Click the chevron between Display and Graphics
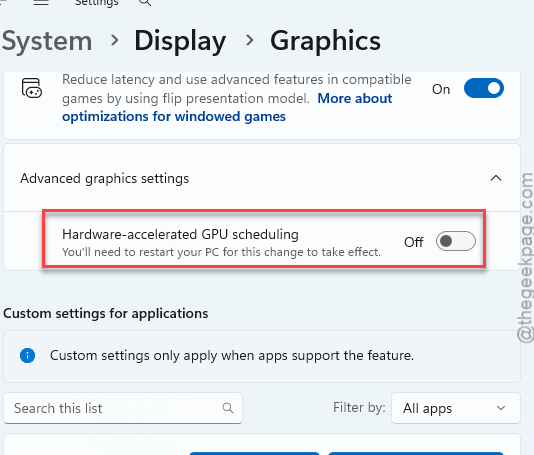Screen dimensions: 534x455 coord(250,41)
